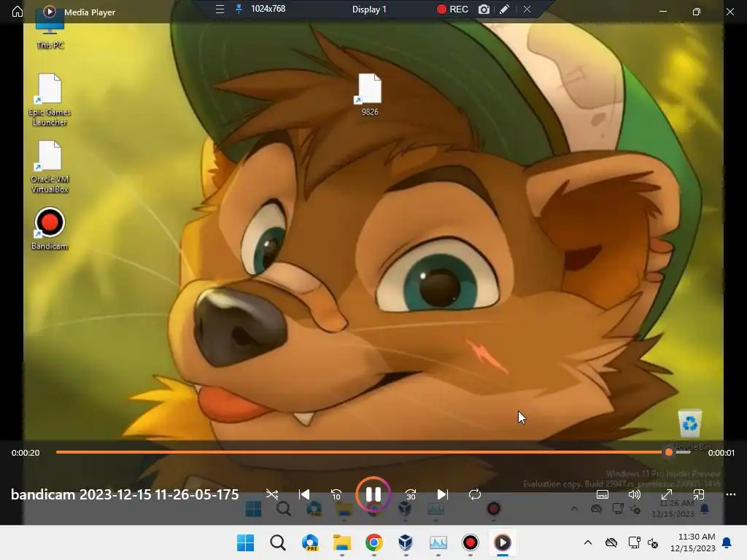The width and height of the screenshot is (747, 560).
Task: Open taskbar Search
Action: point(278,542)
